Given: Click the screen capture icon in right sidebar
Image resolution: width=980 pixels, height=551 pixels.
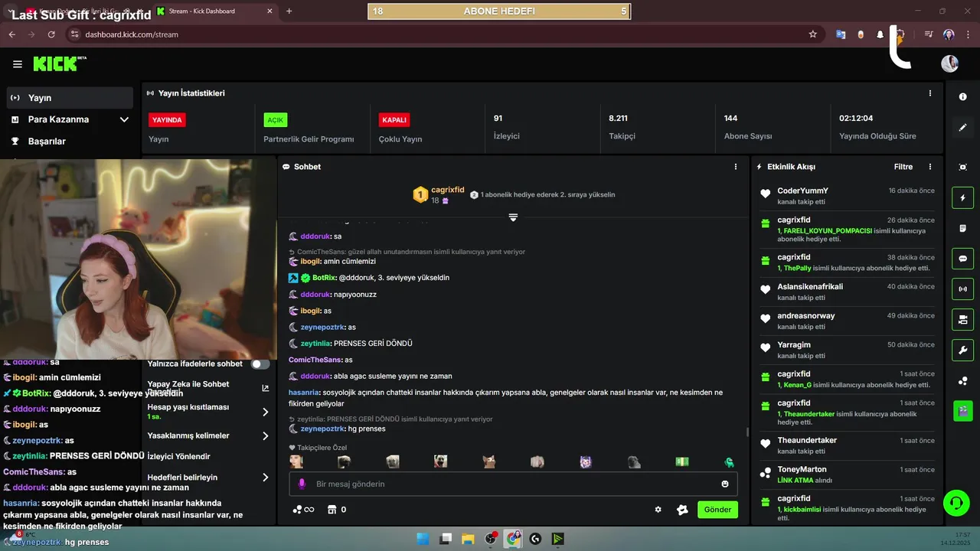Looking at the screenshot, I should pyautogui.click(x=962, y=167).
